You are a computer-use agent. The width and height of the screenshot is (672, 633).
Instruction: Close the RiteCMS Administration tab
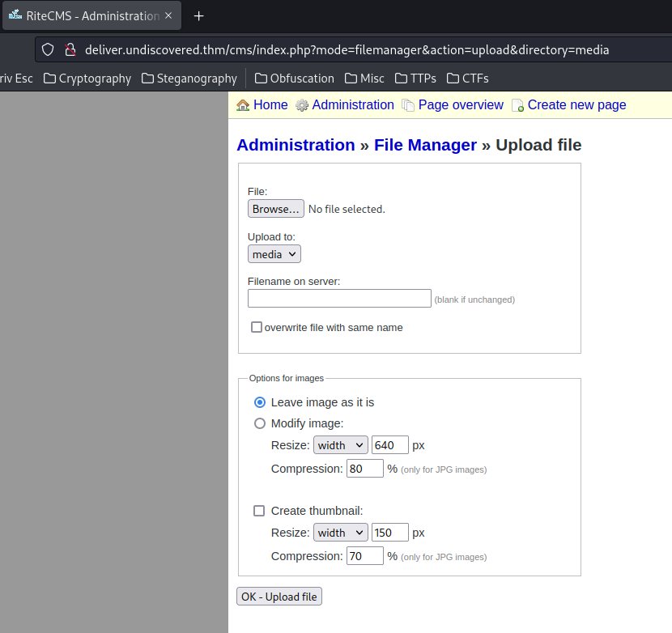click(x=168, y=15)
